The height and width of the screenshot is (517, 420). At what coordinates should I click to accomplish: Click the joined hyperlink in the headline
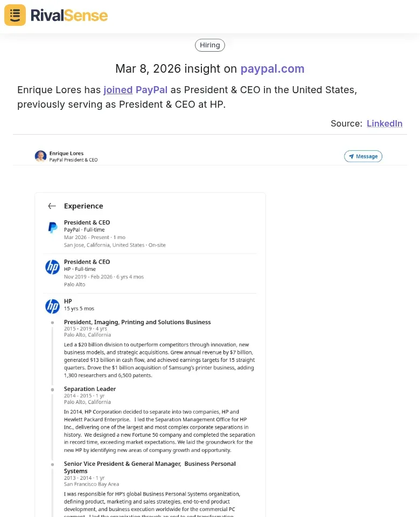(118, 90)
